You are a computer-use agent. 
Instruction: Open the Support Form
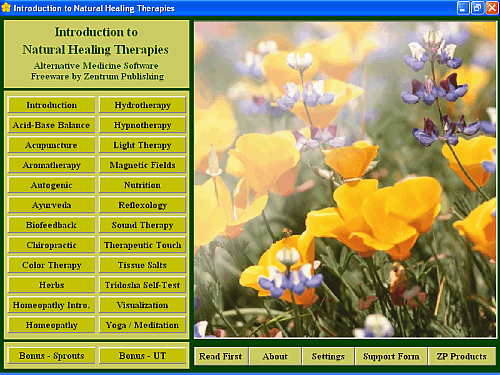click(x=391, y=356)
